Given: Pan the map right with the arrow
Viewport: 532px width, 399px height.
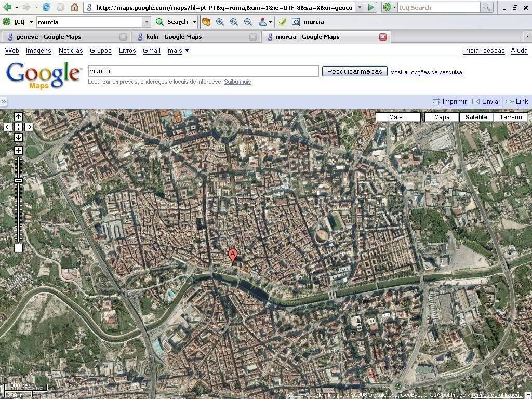Looking at the screenshot, I should point(29,127).
